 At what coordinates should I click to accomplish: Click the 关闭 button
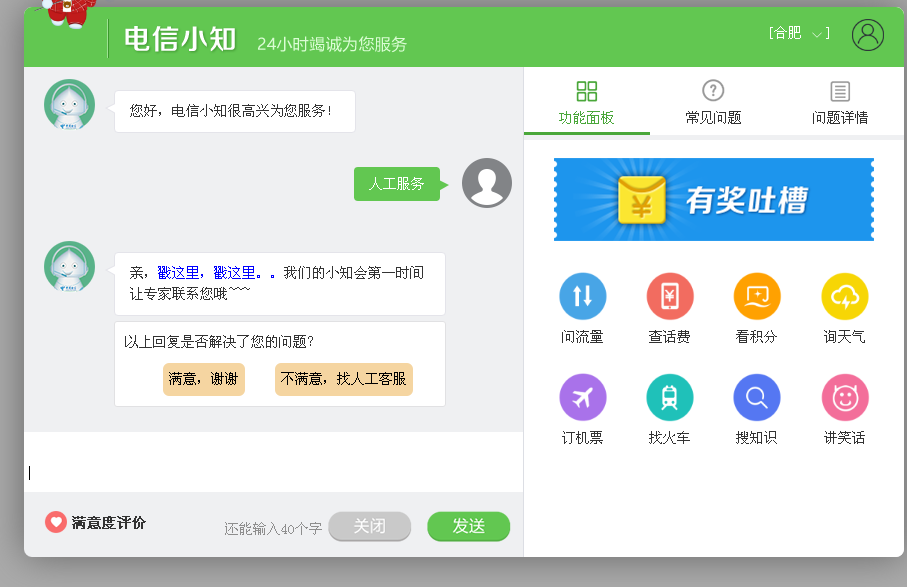(x=370, y=526)
